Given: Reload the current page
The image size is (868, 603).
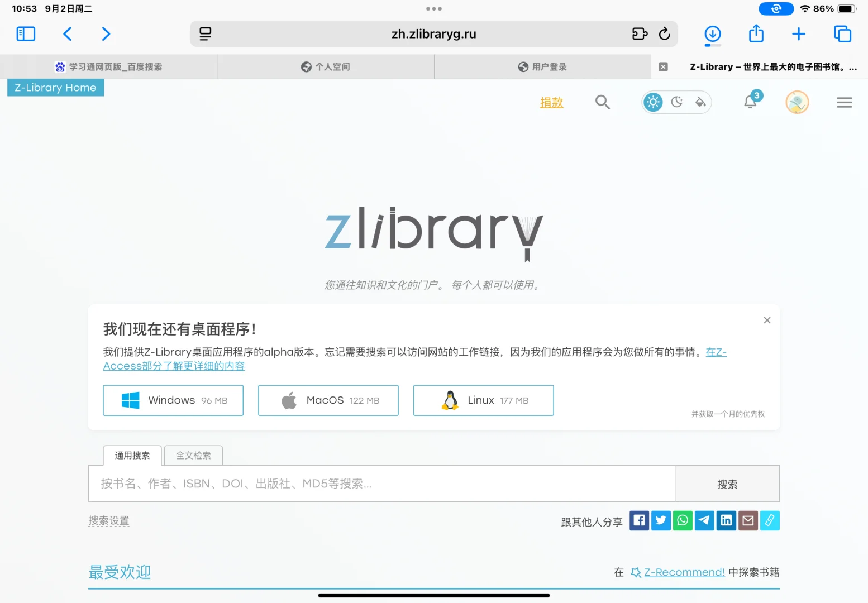Looking at the screenshot, I should 664,34.
